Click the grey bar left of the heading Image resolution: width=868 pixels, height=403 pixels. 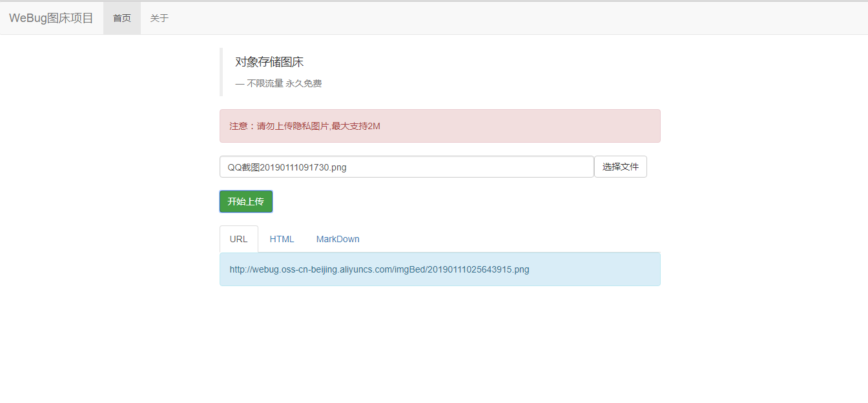(221, 72)
